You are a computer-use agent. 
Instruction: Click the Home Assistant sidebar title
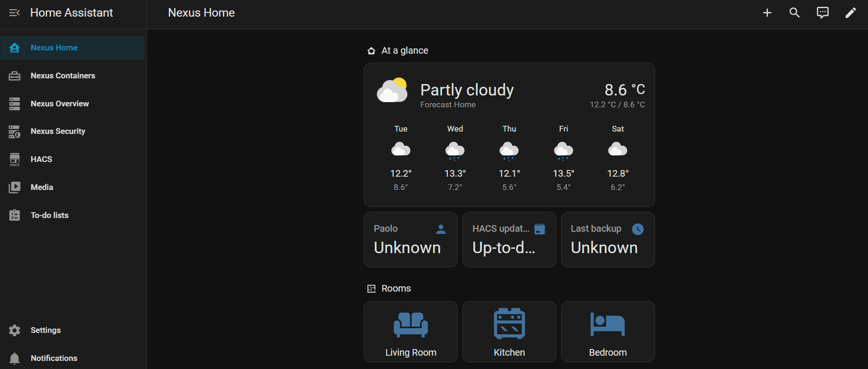click(x=72, y=13)
